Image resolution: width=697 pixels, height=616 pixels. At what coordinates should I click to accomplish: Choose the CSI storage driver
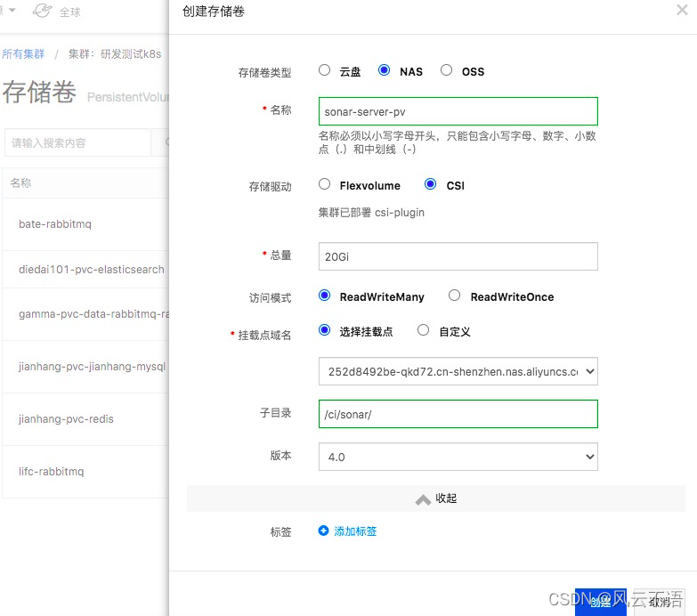coord(430,184)
